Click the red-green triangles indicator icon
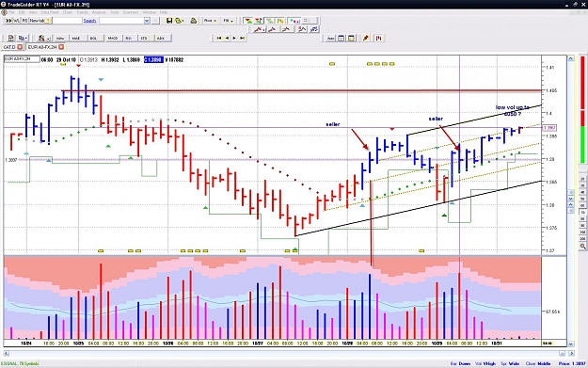 pos(247,21)
